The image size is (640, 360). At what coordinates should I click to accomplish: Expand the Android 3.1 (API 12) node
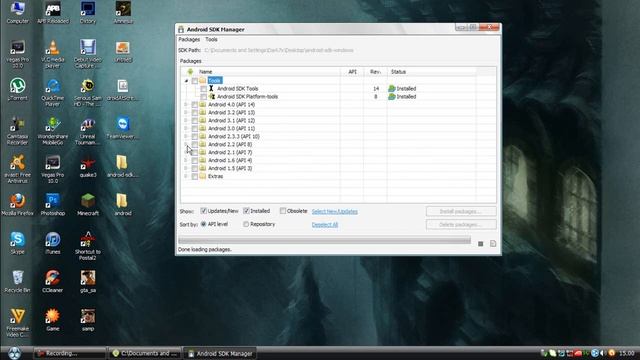click(x=186, y=120)
